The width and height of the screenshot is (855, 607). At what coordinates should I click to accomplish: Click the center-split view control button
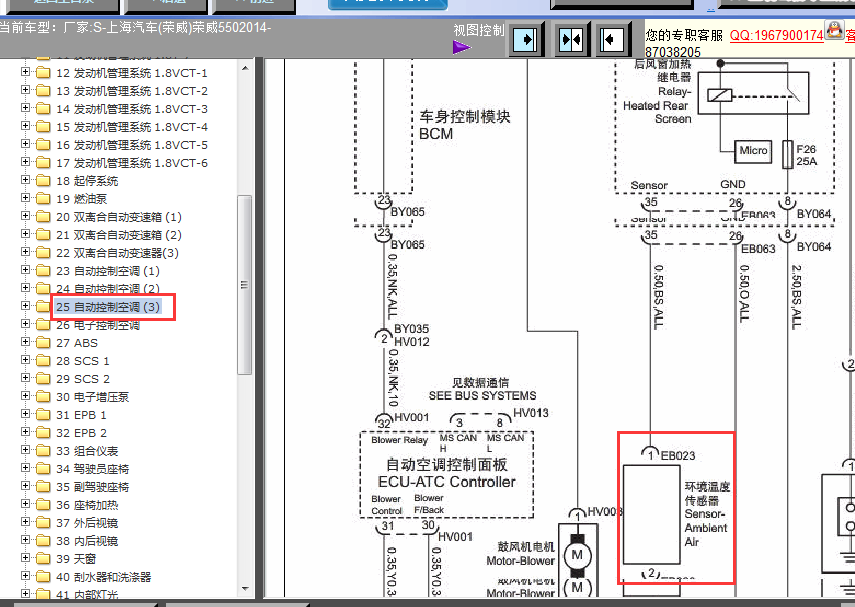tap(570, 40)
